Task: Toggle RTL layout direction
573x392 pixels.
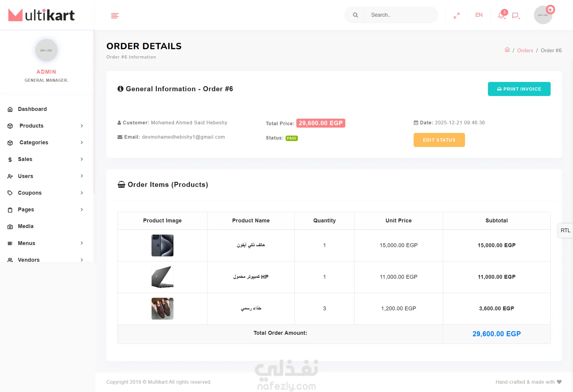Action: pos(565,230)
